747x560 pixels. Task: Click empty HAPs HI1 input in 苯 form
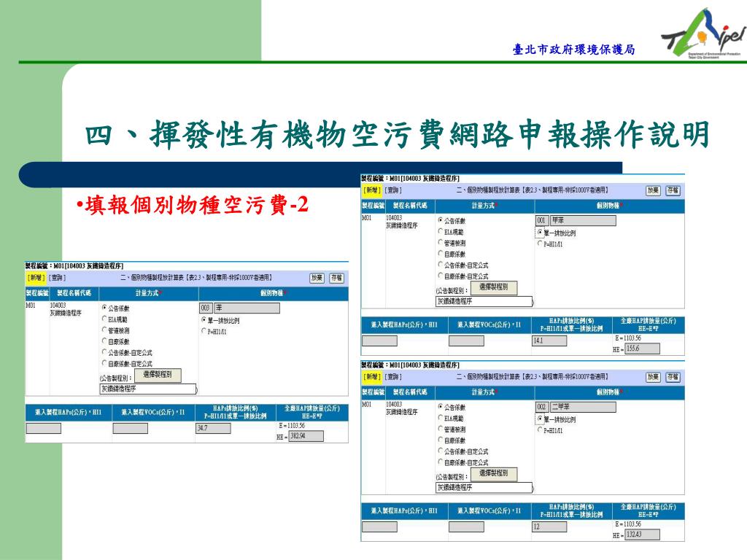coord(43,428)
